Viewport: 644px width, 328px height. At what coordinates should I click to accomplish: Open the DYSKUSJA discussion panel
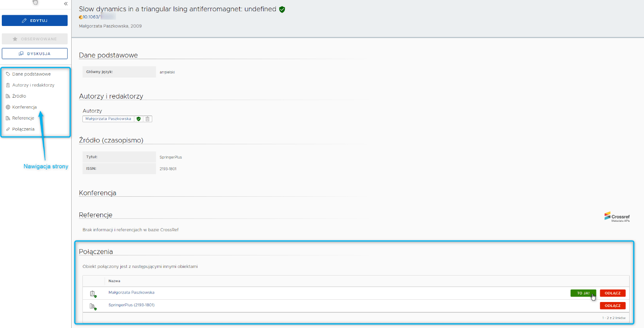click(34, 54)
